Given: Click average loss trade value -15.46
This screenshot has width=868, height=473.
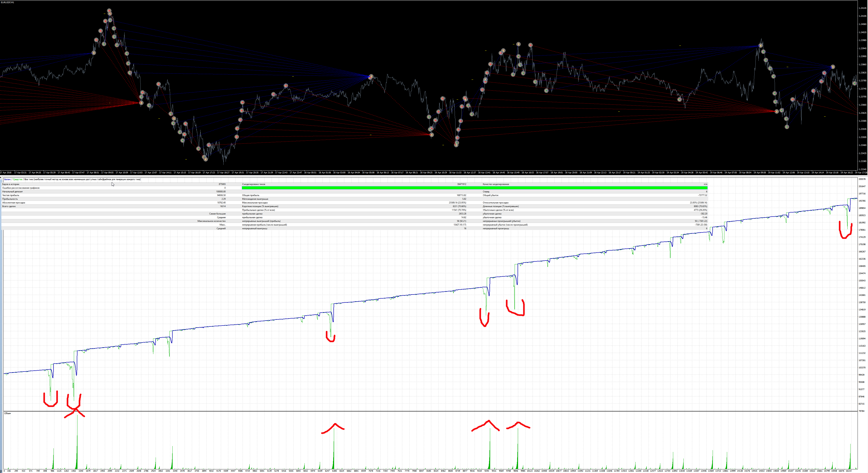Looking at the screenshot, I should (x=704, y=218).
